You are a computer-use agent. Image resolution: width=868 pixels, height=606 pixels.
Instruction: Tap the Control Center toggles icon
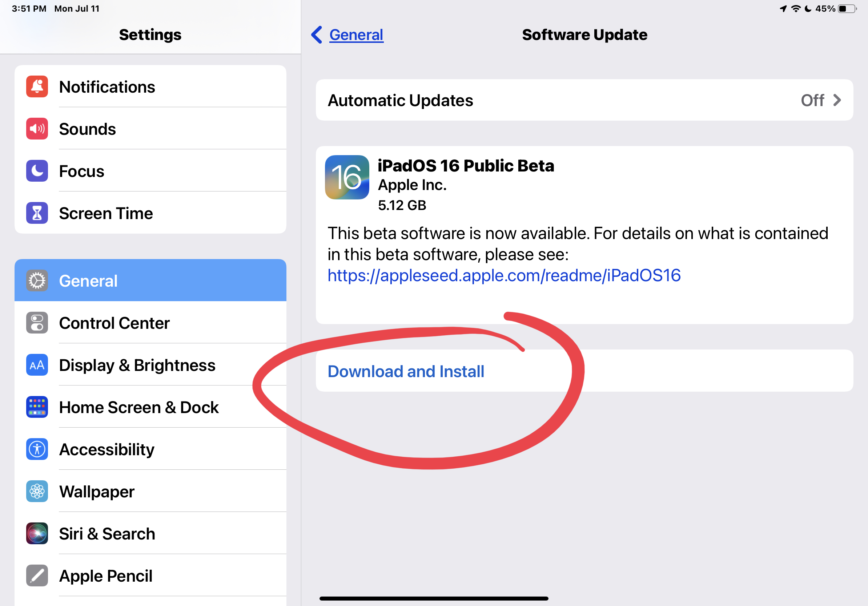[37, 323]
